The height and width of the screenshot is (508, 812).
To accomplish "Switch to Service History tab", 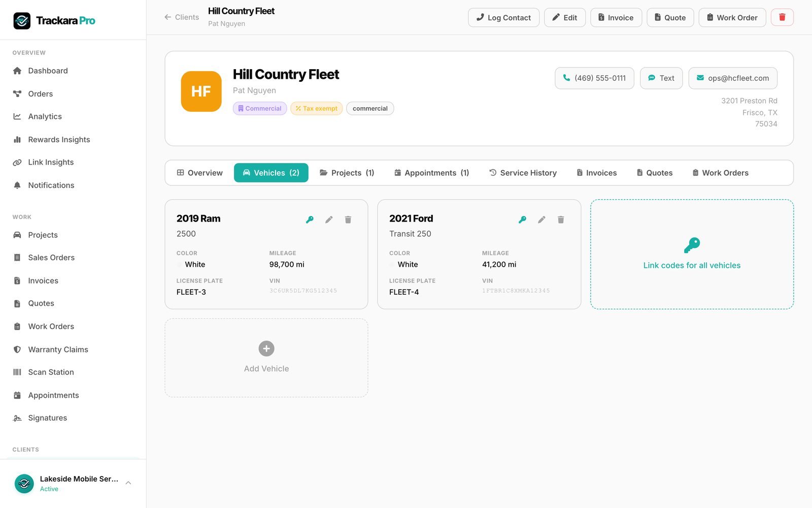I will coord(523,173).
